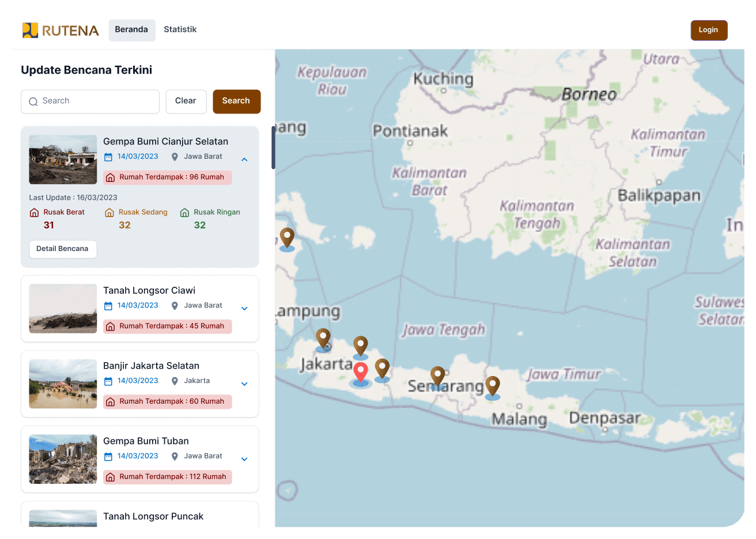Image resolution: width=756 pixels, height=539 pixels.
Task: Click the Pontianak label on the map
Action: point(410,131)
